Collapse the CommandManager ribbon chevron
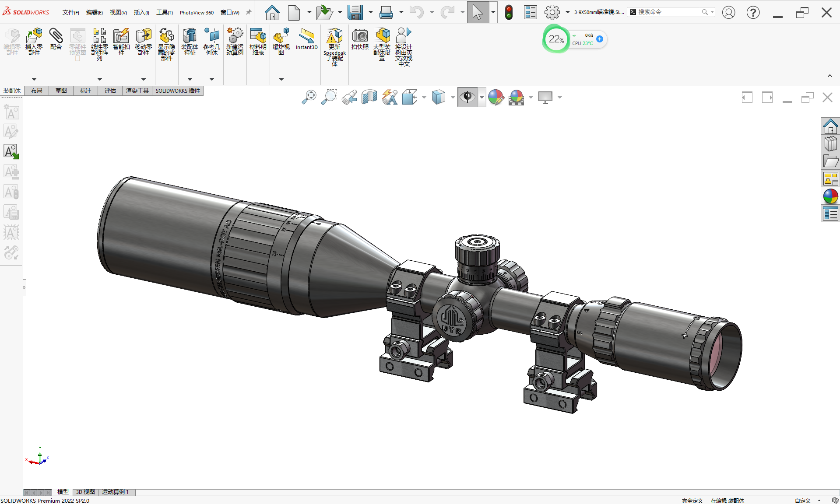 point(829,76)
